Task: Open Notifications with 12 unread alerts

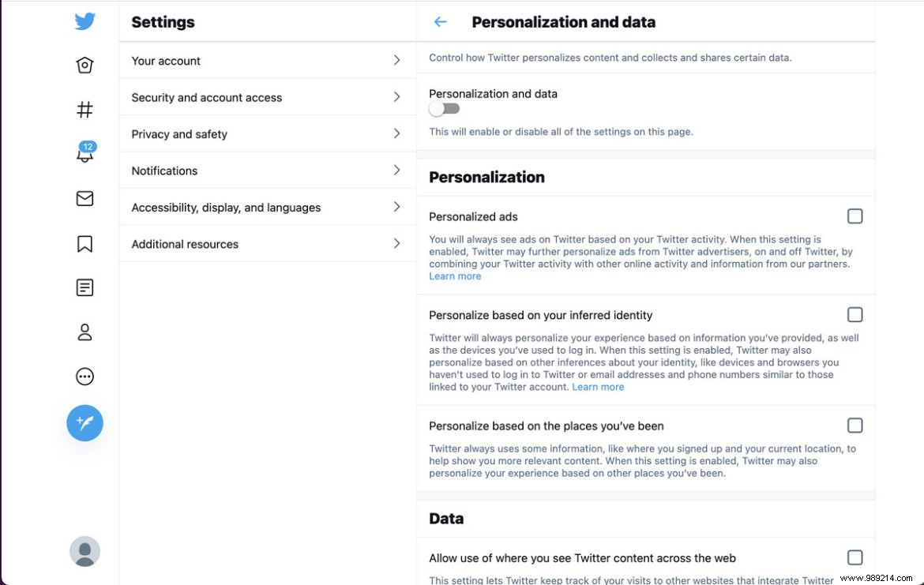Action: (x=85, y=154)
